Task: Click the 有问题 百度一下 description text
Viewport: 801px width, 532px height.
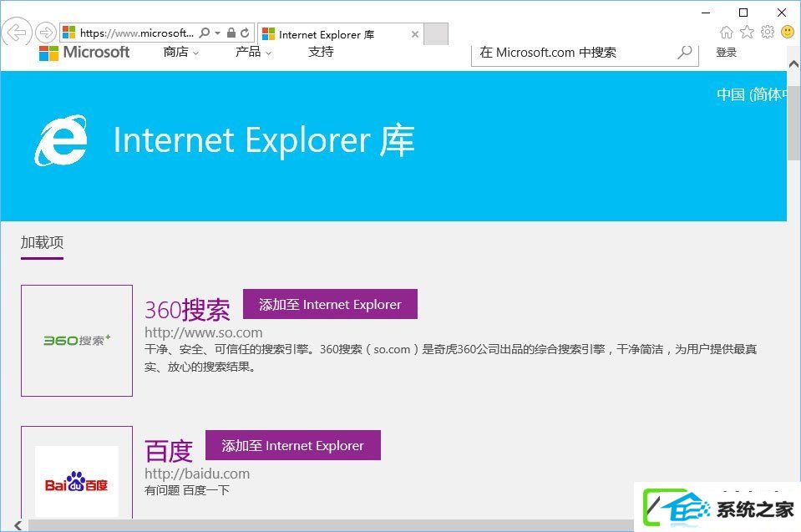Action: click(187, 490)
